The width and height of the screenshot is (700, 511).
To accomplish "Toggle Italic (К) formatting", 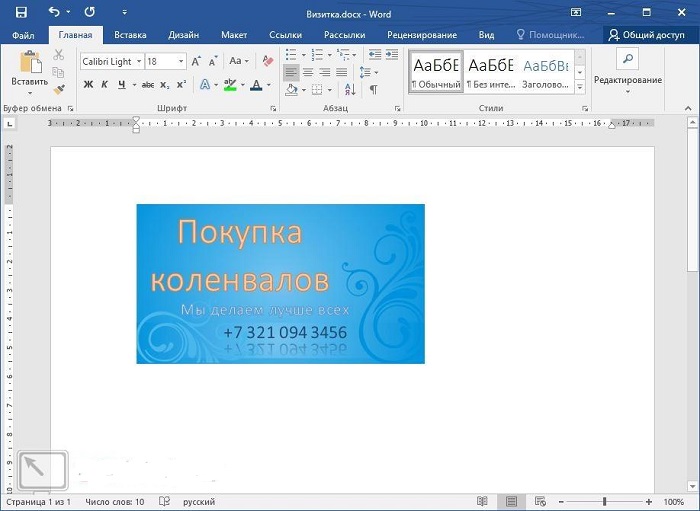I will [103, 85].
